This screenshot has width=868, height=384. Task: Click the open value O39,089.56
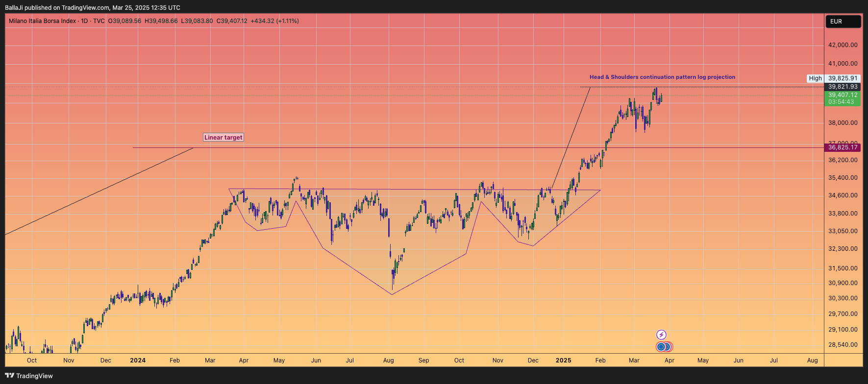(x=124, y=21)
